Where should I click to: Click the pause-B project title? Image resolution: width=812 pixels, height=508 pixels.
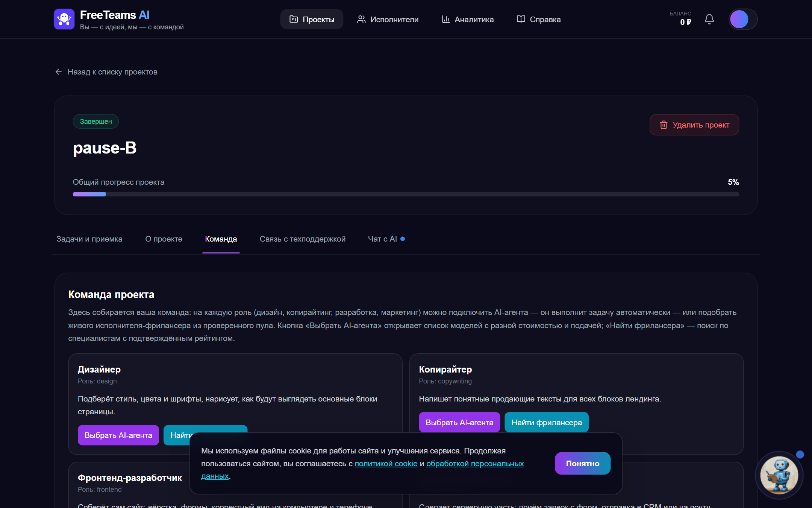(105, 148)
